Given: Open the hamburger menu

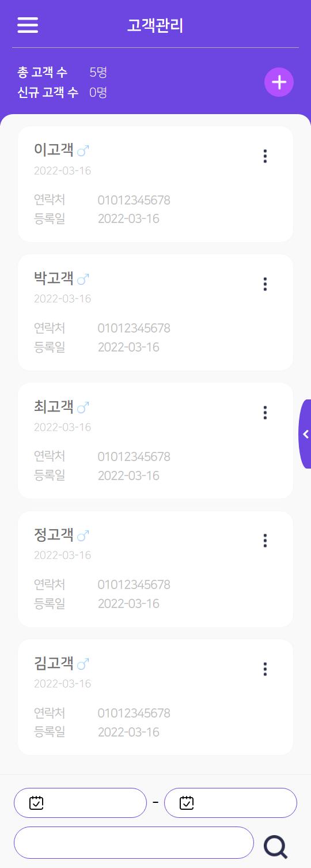Looking at the screenshot, I should (x=28, y=25).
